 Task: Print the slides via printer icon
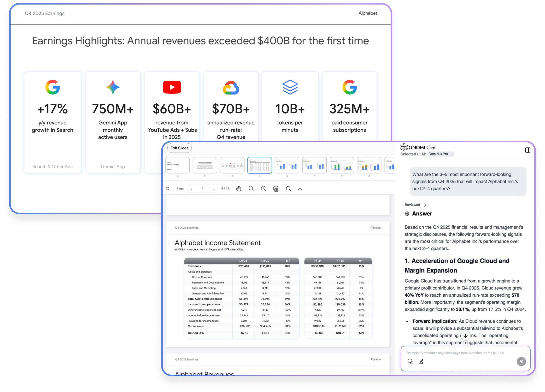coord(276,189)
